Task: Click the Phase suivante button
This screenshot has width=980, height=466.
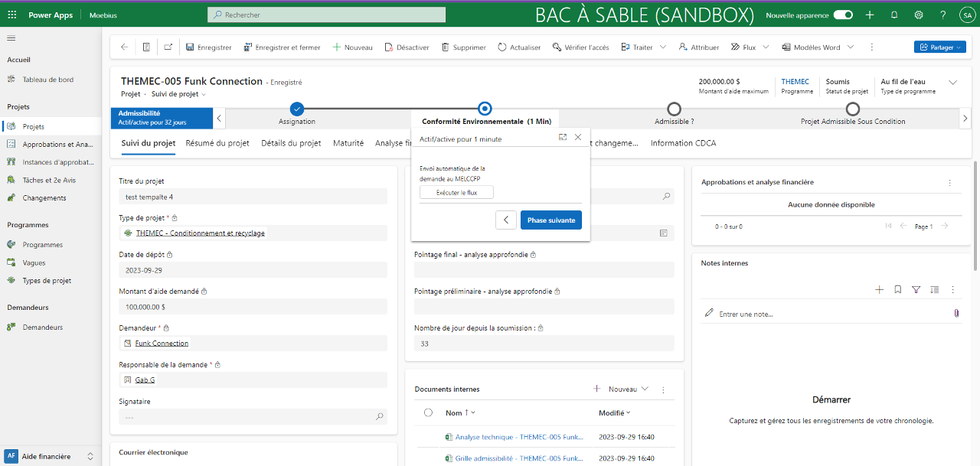Action: [551, 220]
